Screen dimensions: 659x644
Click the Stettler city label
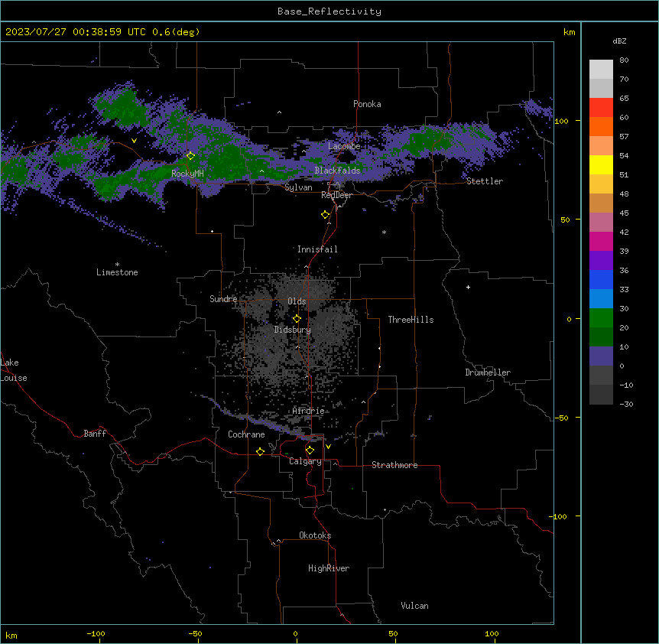pos(485,181)
